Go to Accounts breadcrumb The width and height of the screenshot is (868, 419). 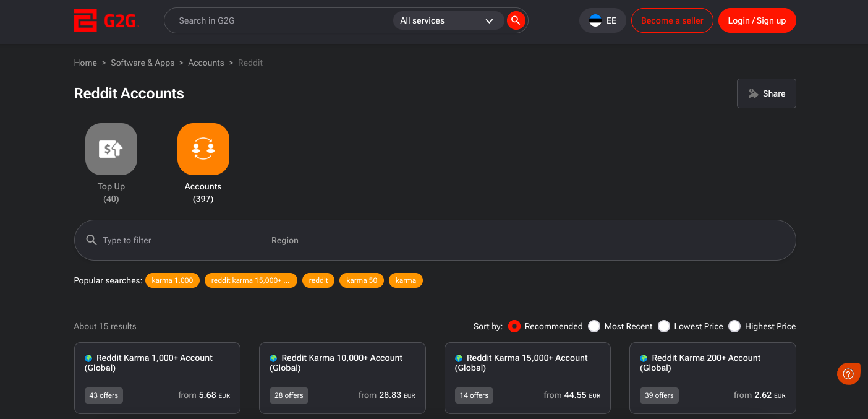206,63
